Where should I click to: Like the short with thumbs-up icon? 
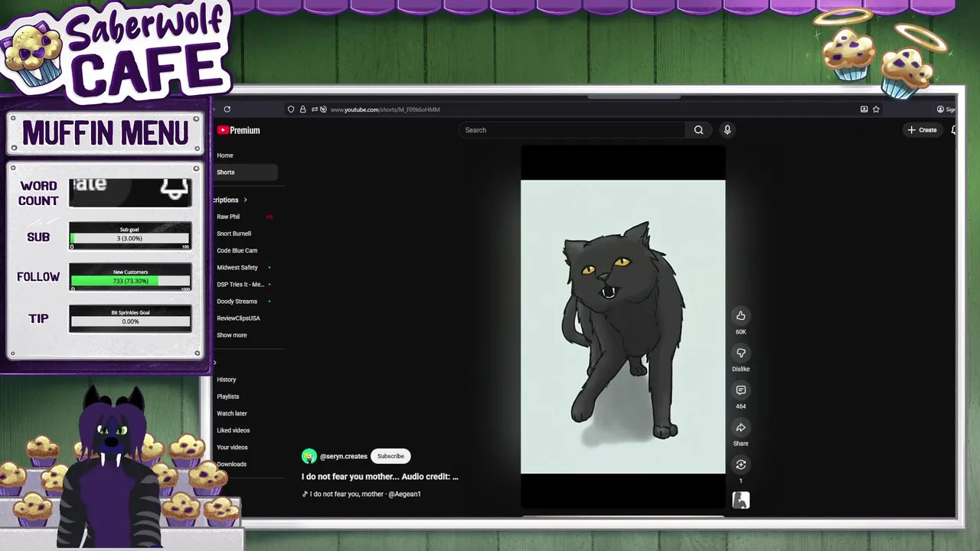[x=740, y=315]
